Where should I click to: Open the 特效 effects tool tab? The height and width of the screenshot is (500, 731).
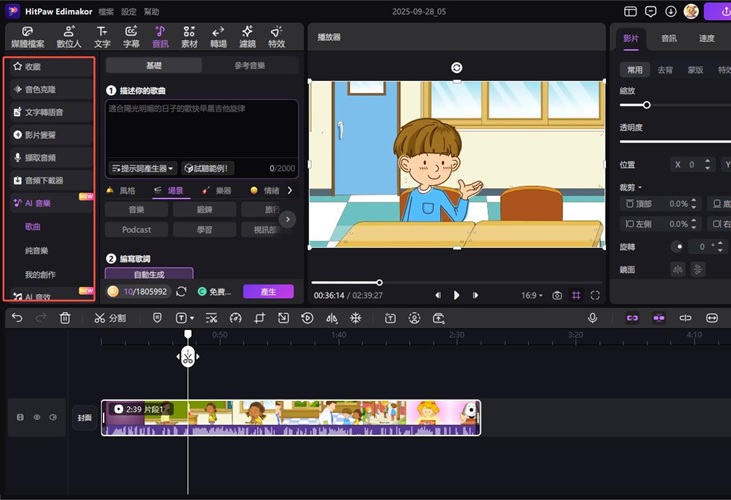pos(276,36)
